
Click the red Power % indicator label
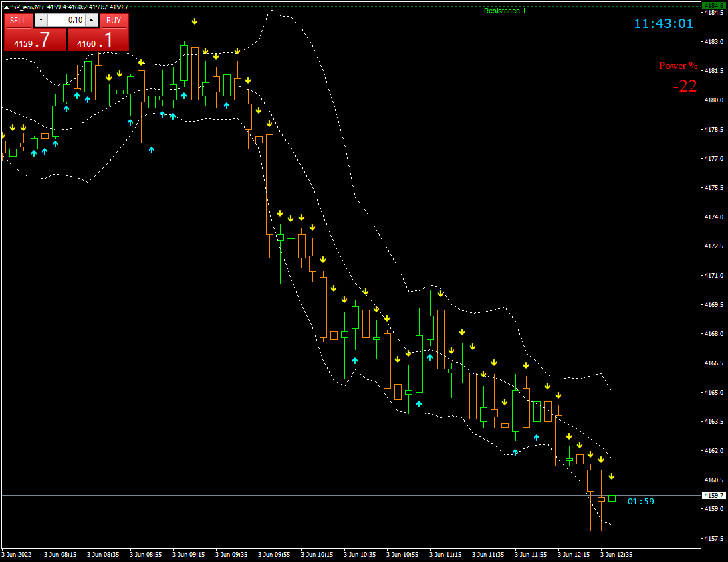pos(677,66)
